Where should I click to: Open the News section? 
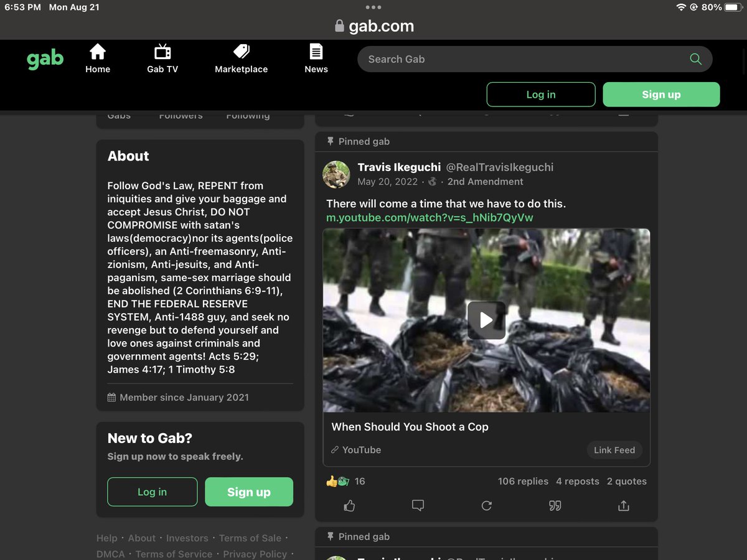(x=316, y=59)
